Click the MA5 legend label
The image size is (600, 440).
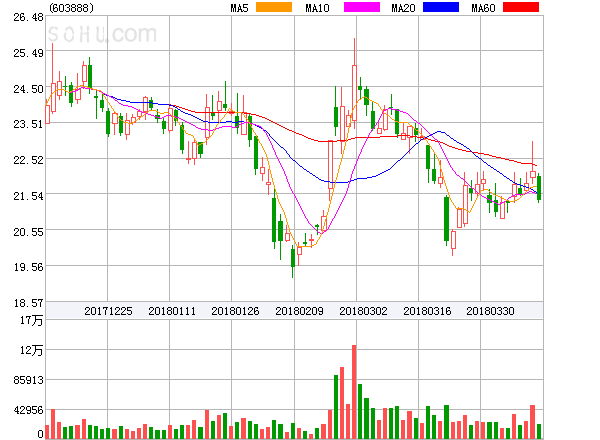(239, 8)
